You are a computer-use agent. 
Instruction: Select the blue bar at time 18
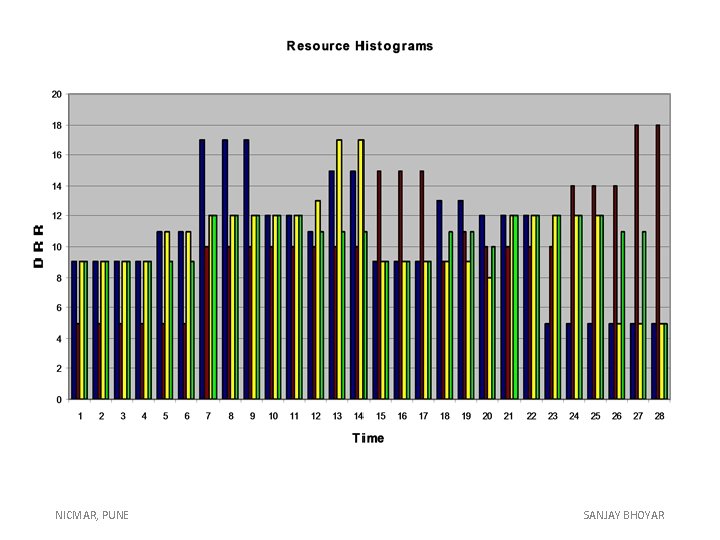tap(439, 299)
